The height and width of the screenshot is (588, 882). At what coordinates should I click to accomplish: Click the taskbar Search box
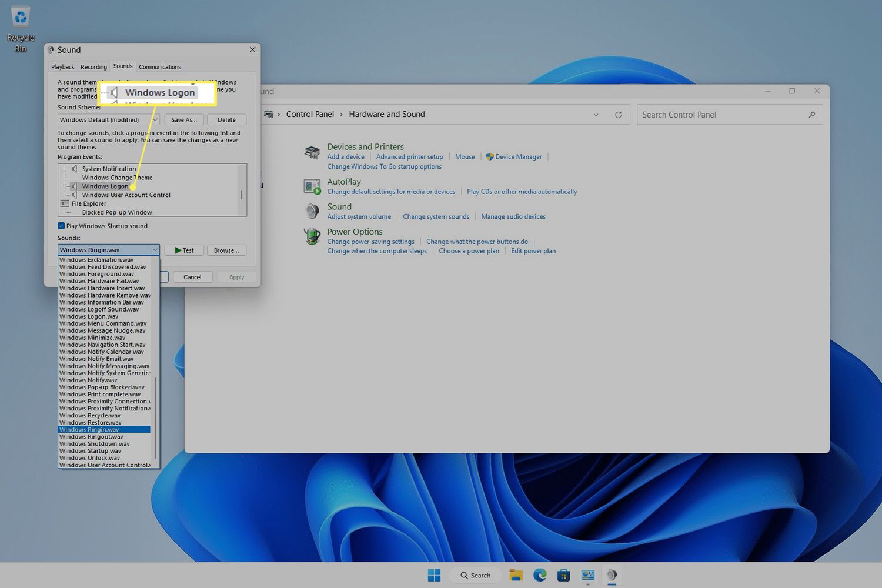[x=475, y=575]
